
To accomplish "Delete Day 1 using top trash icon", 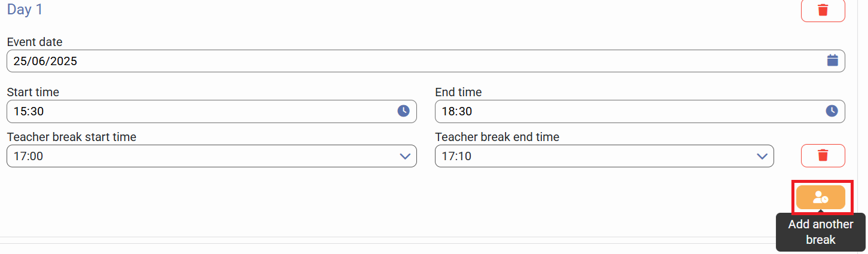I will point(823,10).
